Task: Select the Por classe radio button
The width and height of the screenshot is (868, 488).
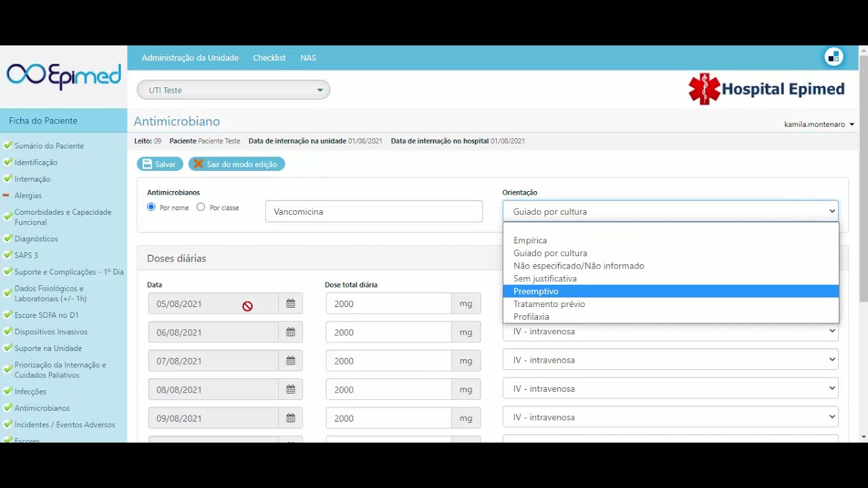Action: [x=201, y=207]
